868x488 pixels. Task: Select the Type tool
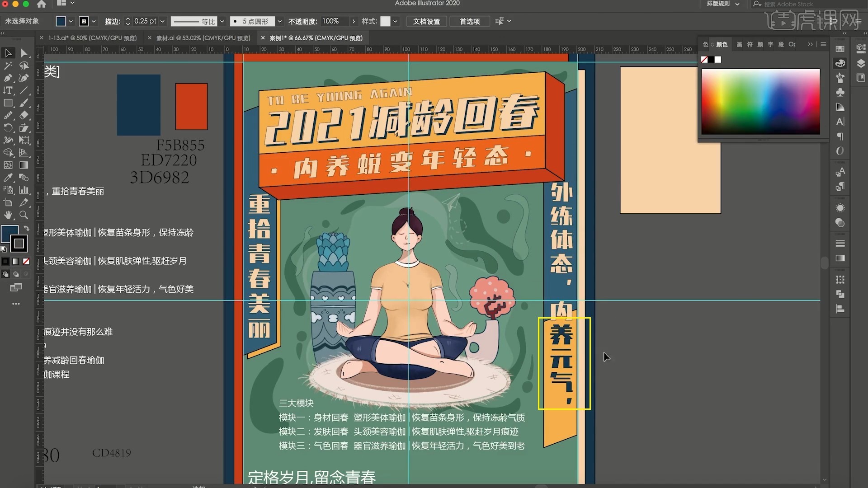coord(8,90)
